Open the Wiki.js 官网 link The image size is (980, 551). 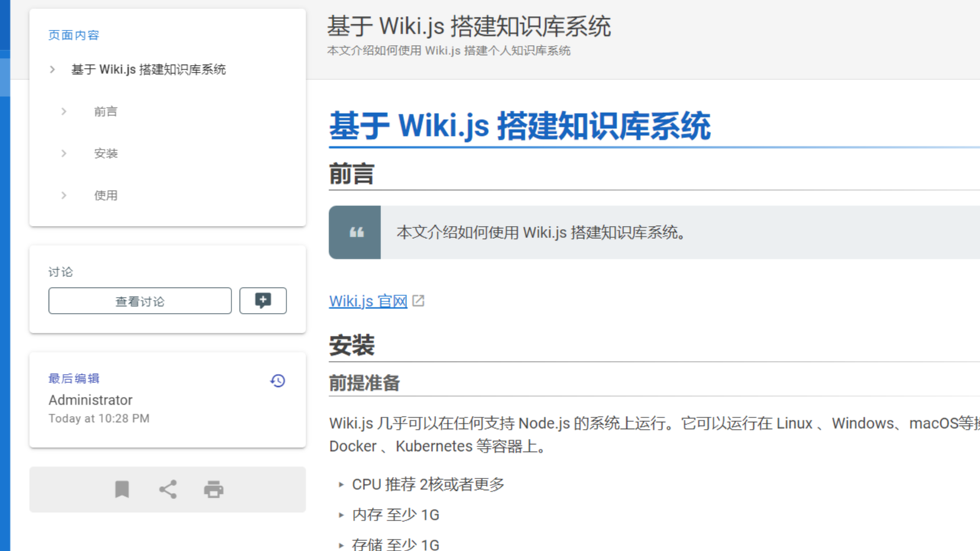pos(368,301)
